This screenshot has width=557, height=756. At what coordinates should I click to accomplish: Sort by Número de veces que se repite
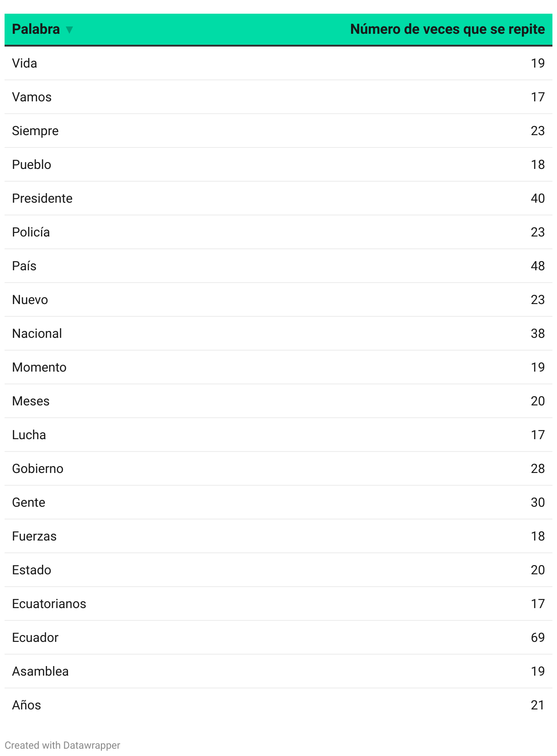(x=447, y=29)
